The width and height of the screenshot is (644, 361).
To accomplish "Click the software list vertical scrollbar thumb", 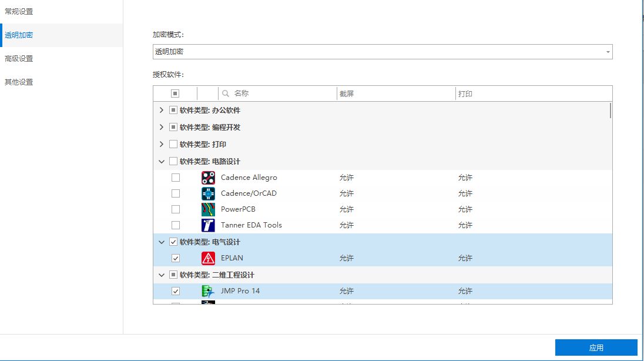I will coord(610,110).
